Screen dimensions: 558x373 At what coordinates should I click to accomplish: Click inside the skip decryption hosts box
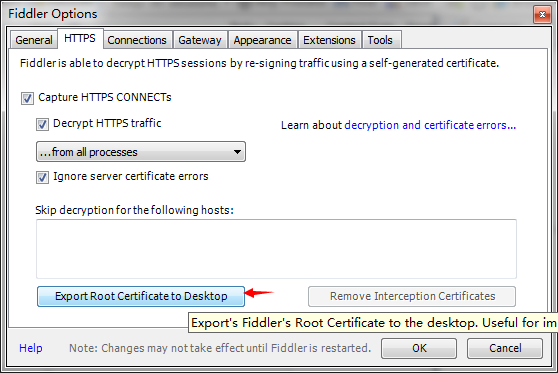pyautogui.click(x=276, y=249)
